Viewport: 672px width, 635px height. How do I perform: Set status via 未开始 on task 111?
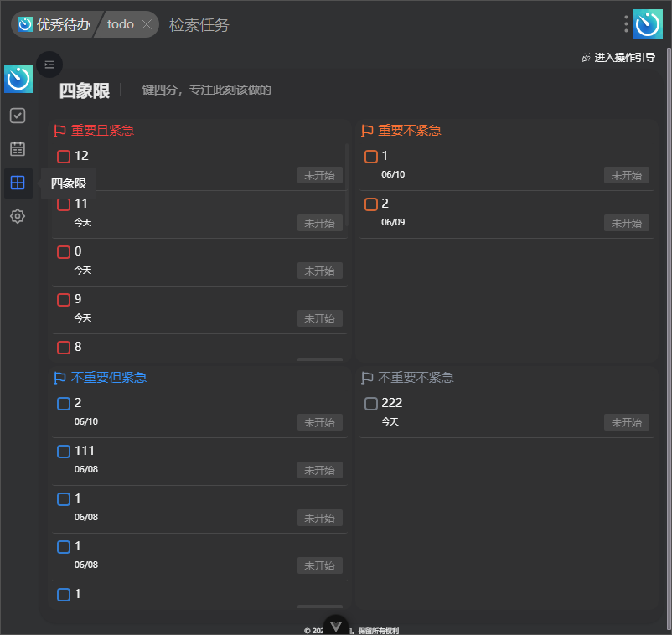click(x=320, y=470)
